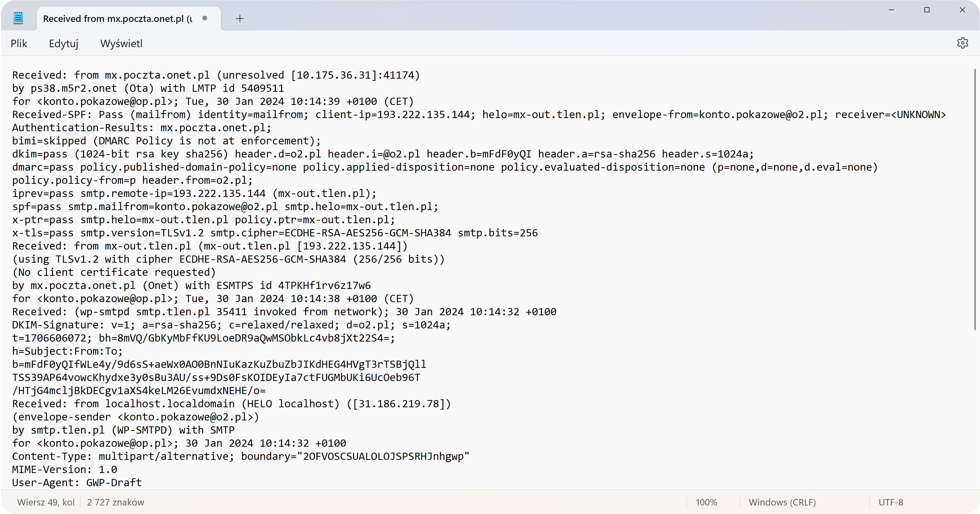Click the Notepad app icon in title bar
The height and width of the screenshot is (514, 980).
pos(18,18)
